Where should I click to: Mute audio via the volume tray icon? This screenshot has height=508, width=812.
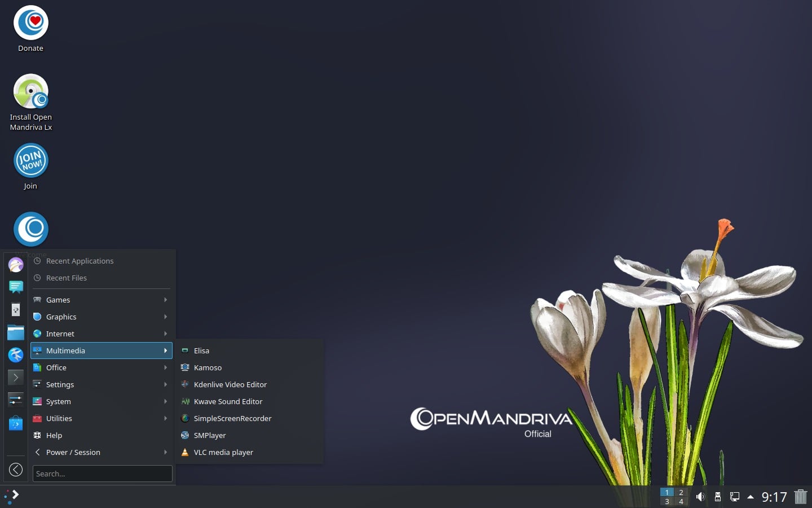pos(700,497)
